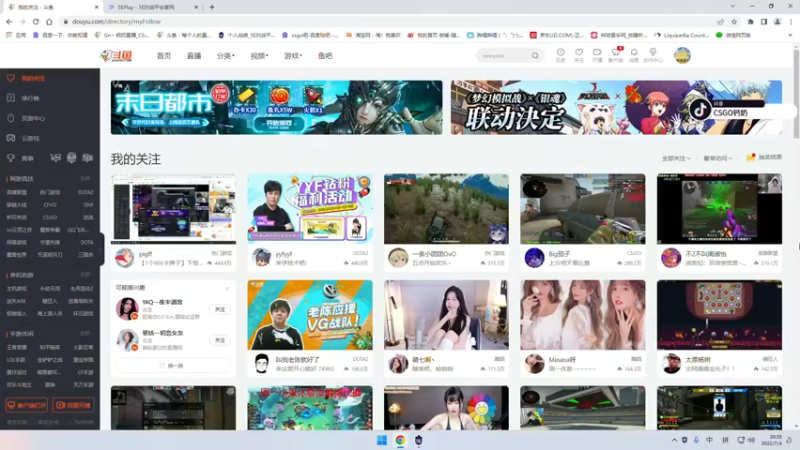Click the 我的关注 heart icon in sidebar
Image resolution: width=800 pixels, height=450 pixels.
(11, 78)
